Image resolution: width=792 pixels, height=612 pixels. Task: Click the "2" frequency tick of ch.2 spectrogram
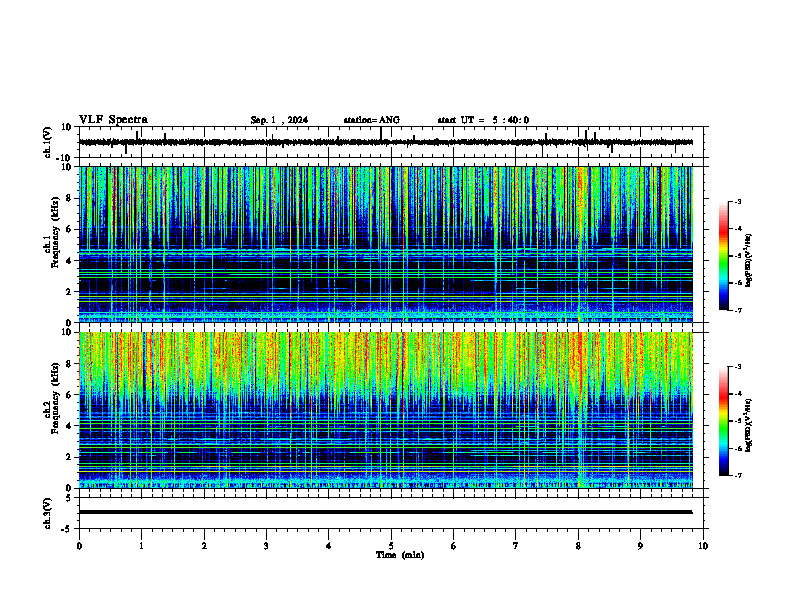(x=69, y=457)
